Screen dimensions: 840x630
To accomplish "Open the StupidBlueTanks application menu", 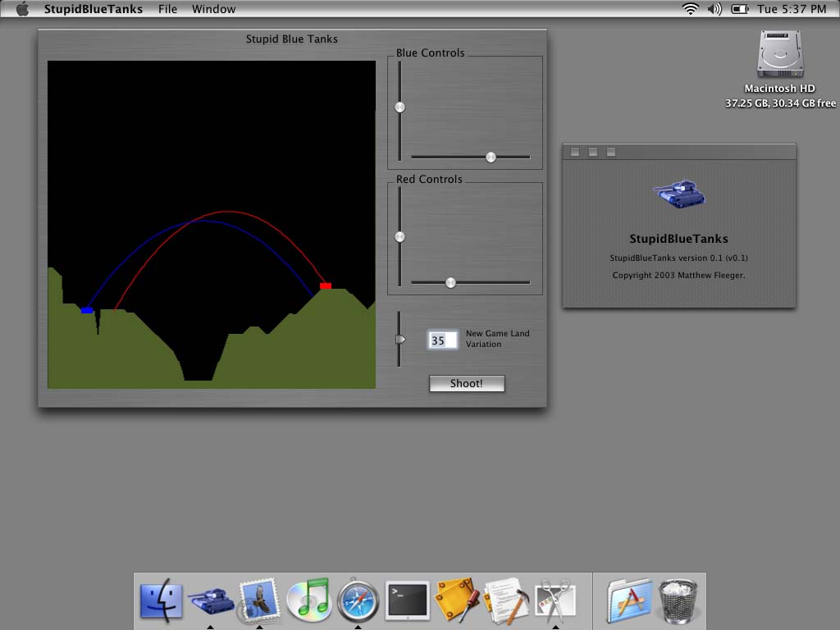I will click(x=94, y=9).
